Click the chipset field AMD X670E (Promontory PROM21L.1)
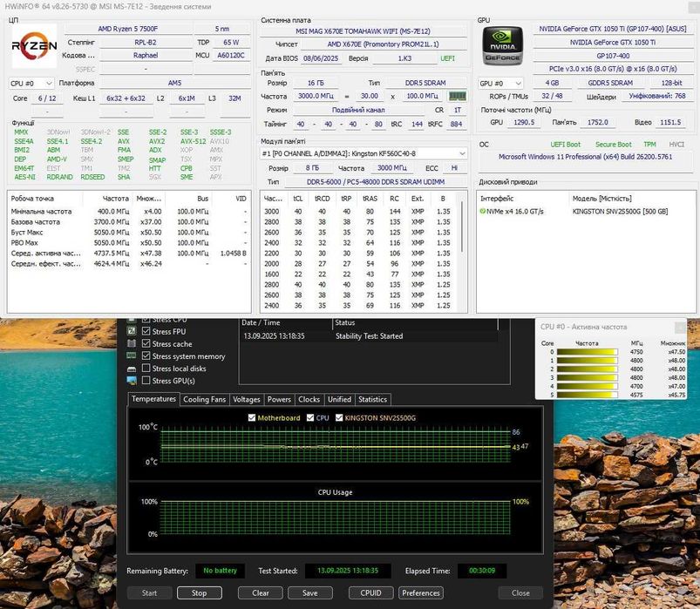The image size is (700, 609). [383, 44]
